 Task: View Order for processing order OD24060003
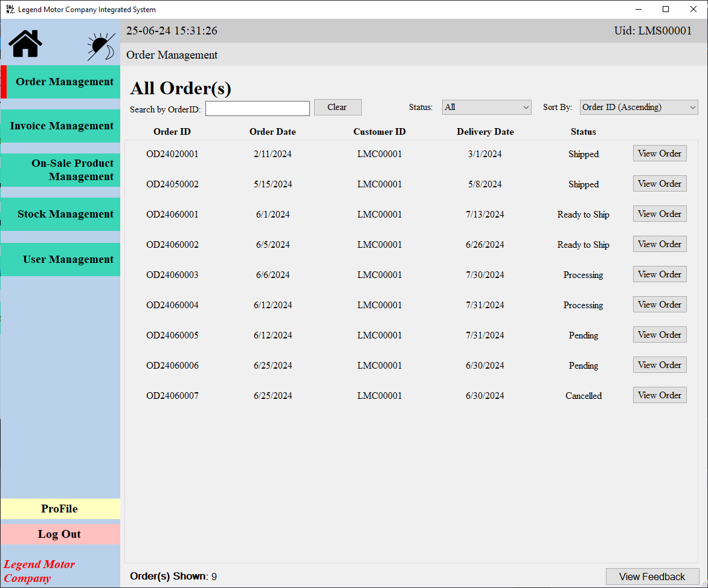(660, 274)
